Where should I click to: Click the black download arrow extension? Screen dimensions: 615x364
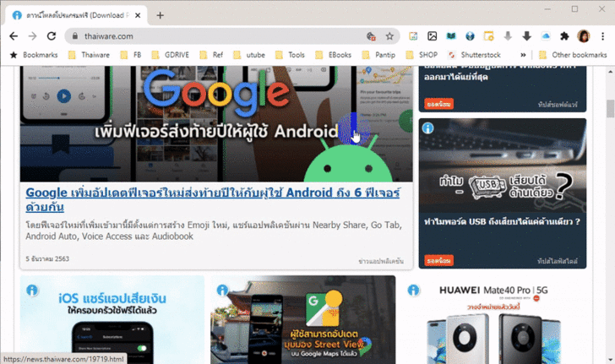[527, 36]
